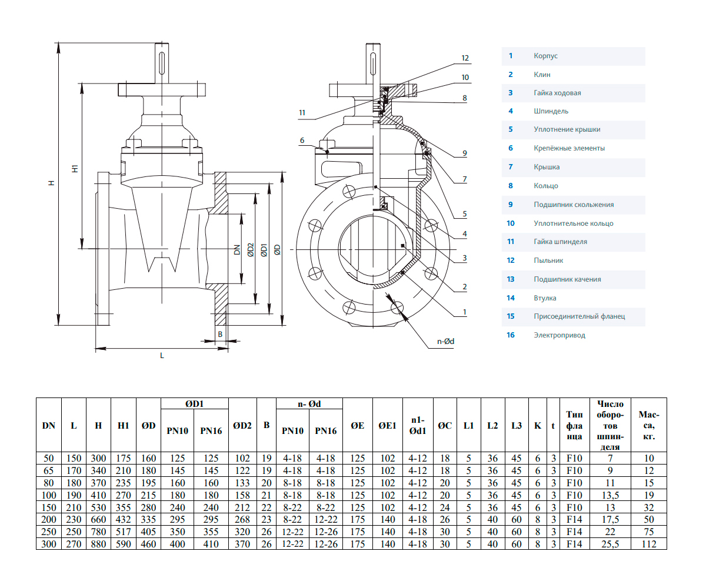Click the 'H1' dimension label on the side view
Image resolution: width=706 pixels, height=588 pixels.
(75, 168)
